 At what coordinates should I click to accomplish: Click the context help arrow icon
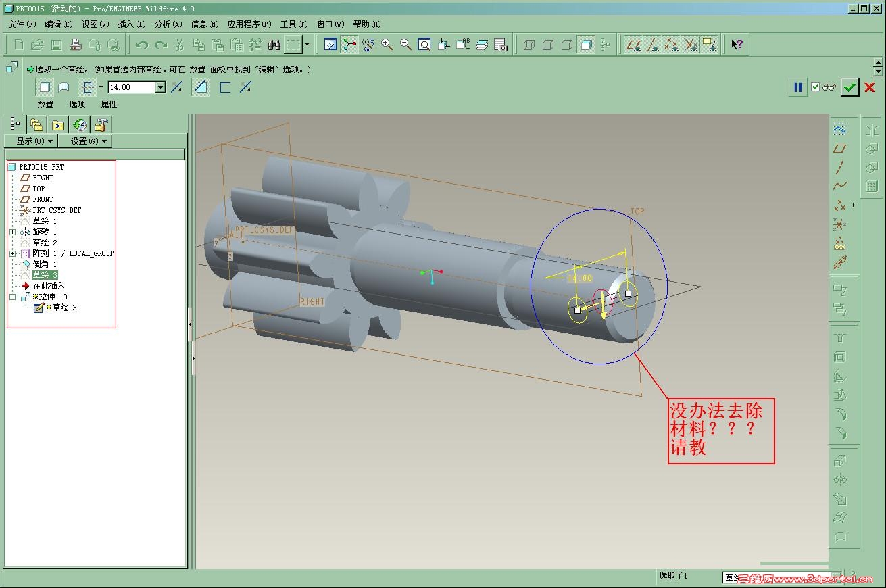[x=737, y=45]
